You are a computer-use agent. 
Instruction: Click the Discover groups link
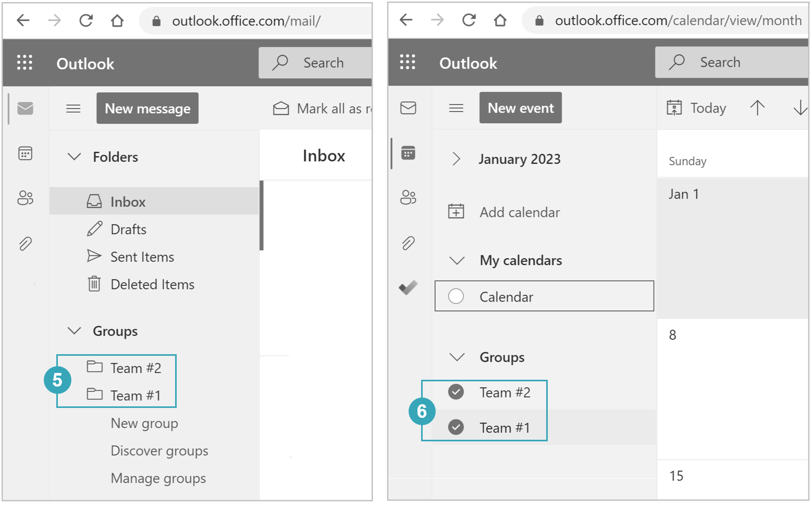coord(159,451)
